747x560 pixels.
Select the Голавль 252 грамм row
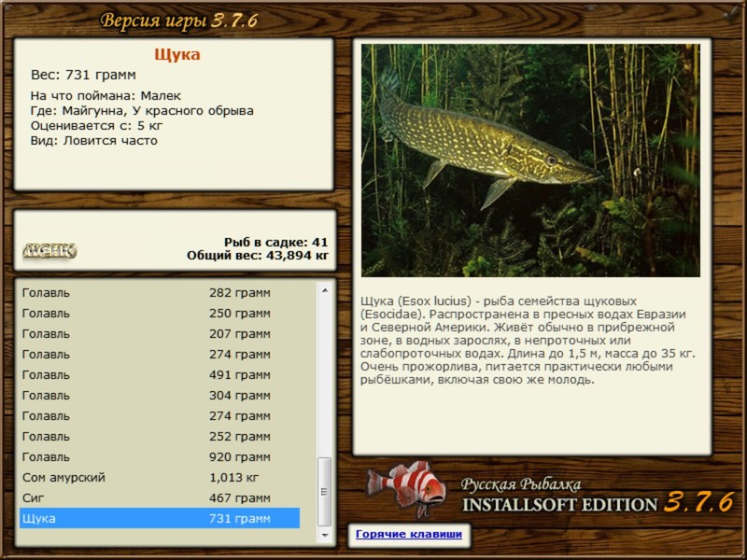[x=160, y=436]
